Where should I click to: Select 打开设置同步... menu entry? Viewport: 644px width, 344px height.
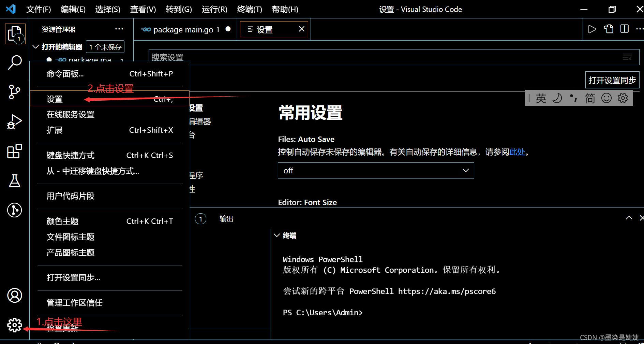[x=110, y=277]
